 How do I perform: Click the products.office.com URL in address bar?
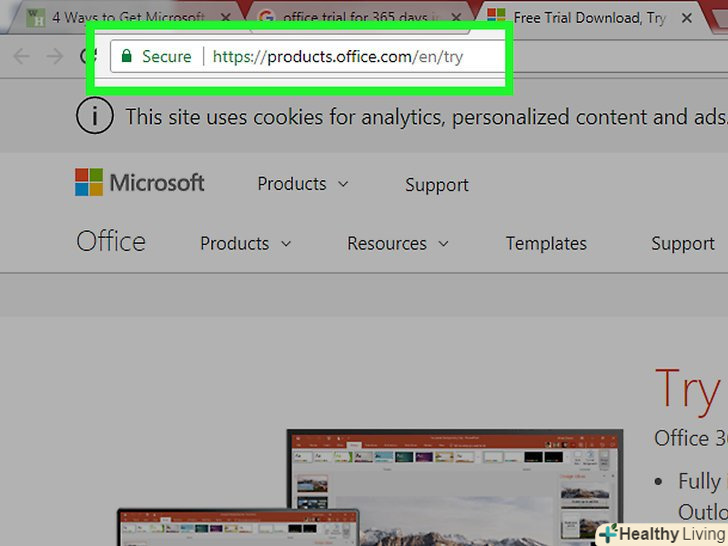pos(338,57)
